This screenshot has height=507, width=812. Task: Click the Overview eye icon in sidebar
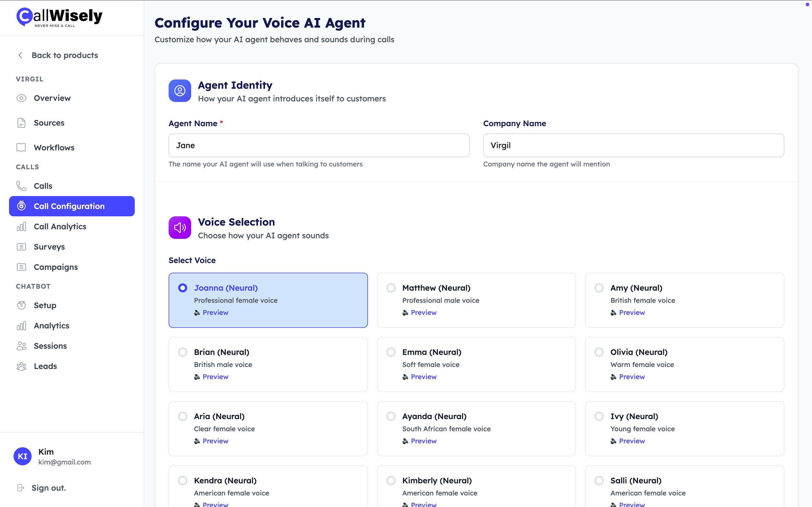click(x=21, y=98)
